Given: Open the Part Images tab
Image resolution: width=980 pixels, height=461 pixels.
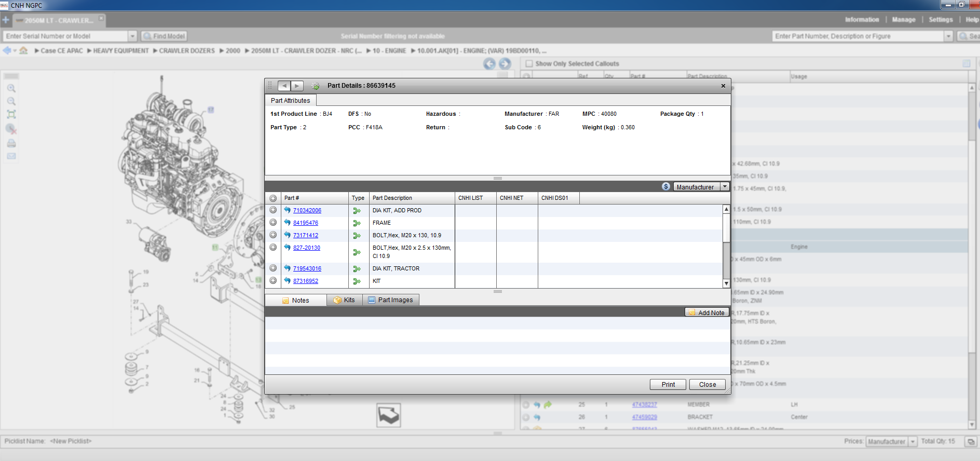Looking at the screenshot, I should pyautogui.click(x=391, y=300).
